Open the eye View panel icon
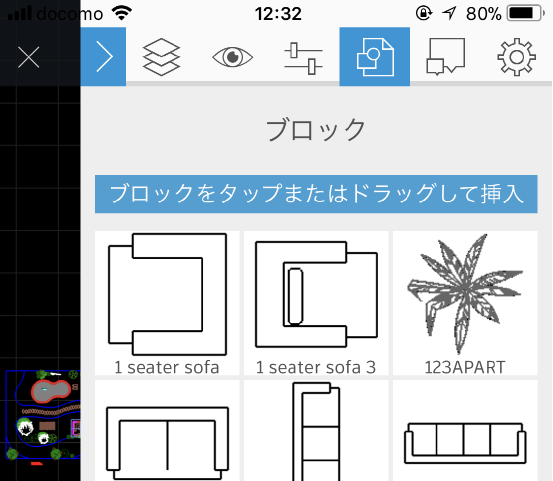553x481 pixels. coord(232,57)
